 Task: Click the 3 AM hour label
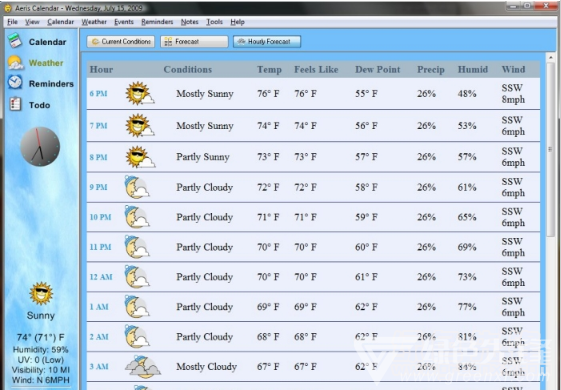99,367
